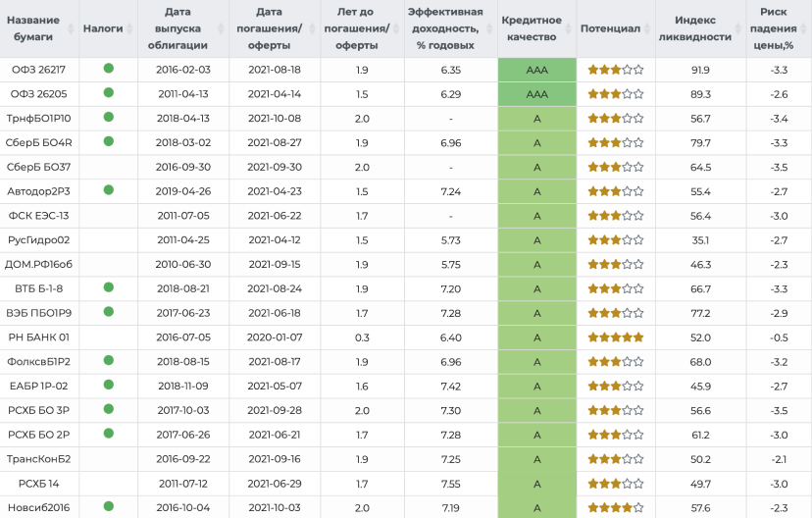Click the star rating for Новсиб2016
Image resolution: width=812 pixels, height=518 pixels.
pyautogui.click(x=616, y=507)
